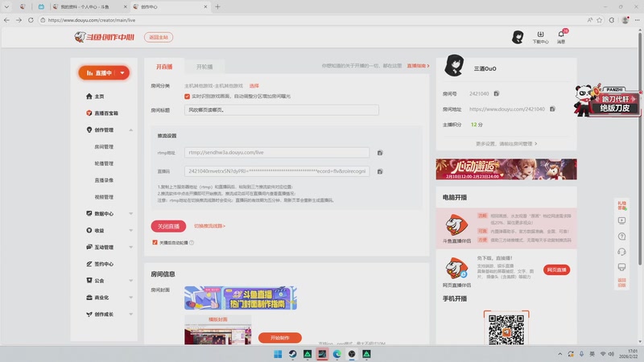The width and height of the screenshot is (644, 362).
Task: Open 更多设置 请前往房间管理 link
Action: [506, 144]
